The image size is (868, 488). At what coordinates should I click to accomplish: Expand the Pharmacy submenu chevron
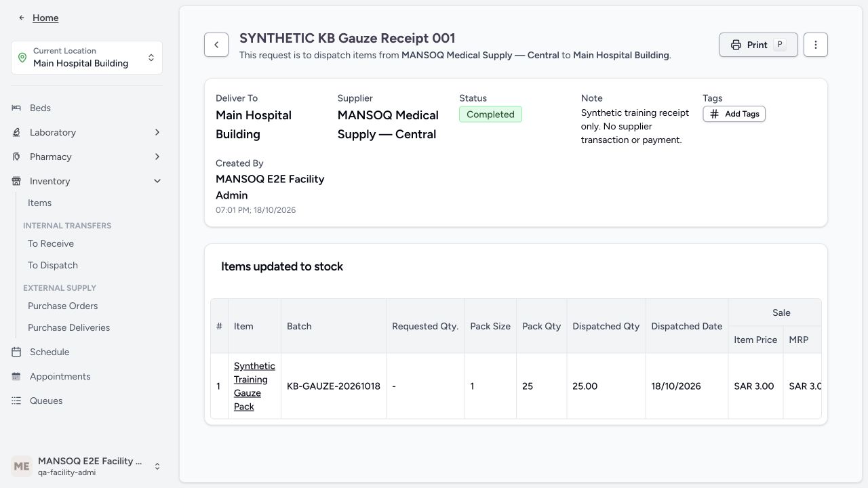157,157
